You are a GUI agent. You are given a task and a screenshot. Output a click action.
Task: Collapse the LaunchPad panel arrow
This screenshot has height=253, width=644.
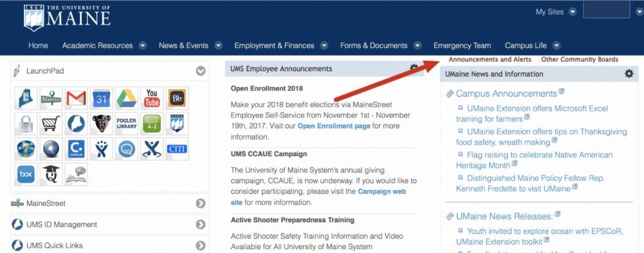(201, 71)
